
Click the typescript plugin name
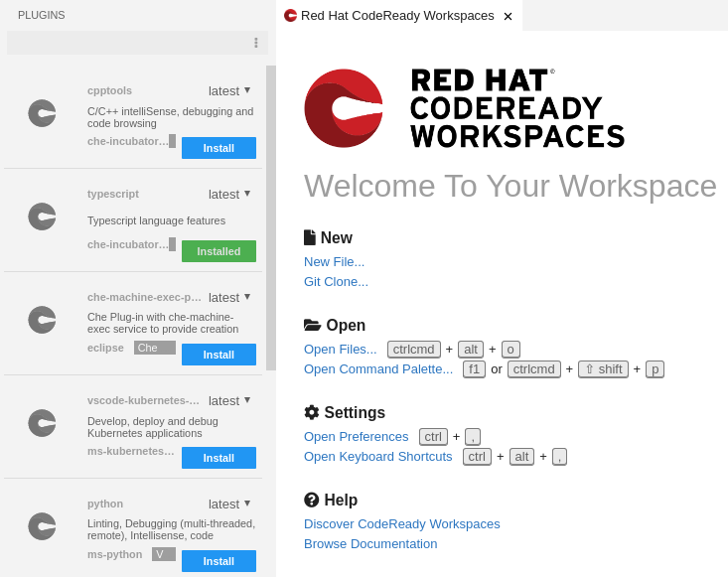pos(113,194)
